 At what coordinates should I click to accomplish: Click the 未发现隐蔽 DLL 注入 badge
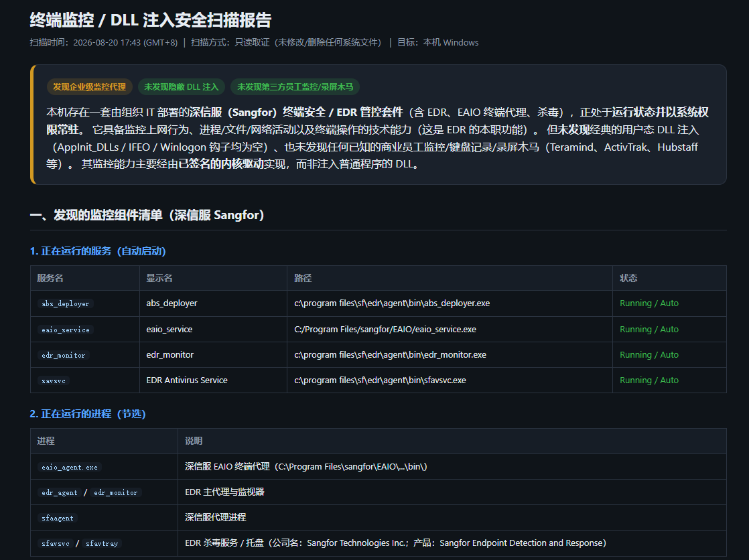(x=181, y=87)
